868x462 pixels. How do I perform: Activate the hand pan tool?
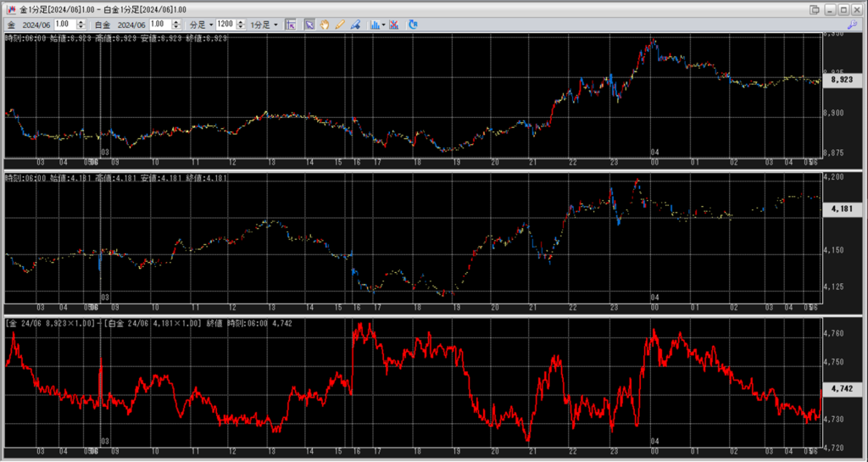325,25
